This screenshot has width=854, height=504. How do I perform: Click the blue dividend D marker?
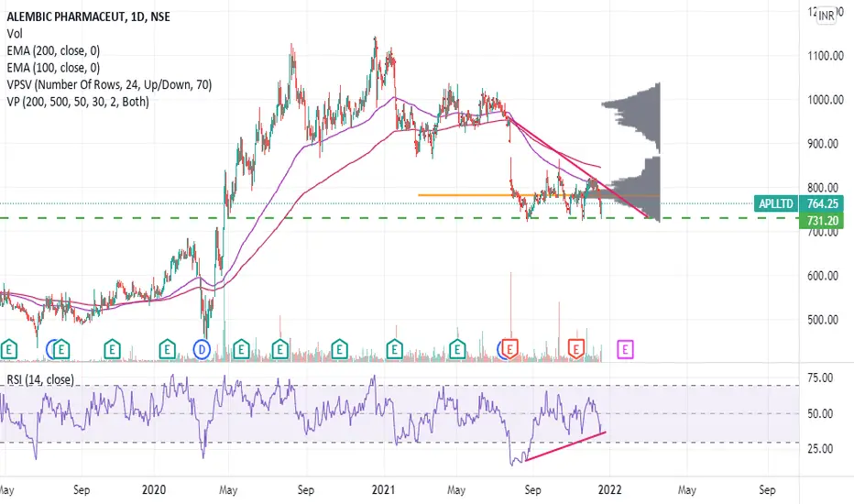point(202,349)
